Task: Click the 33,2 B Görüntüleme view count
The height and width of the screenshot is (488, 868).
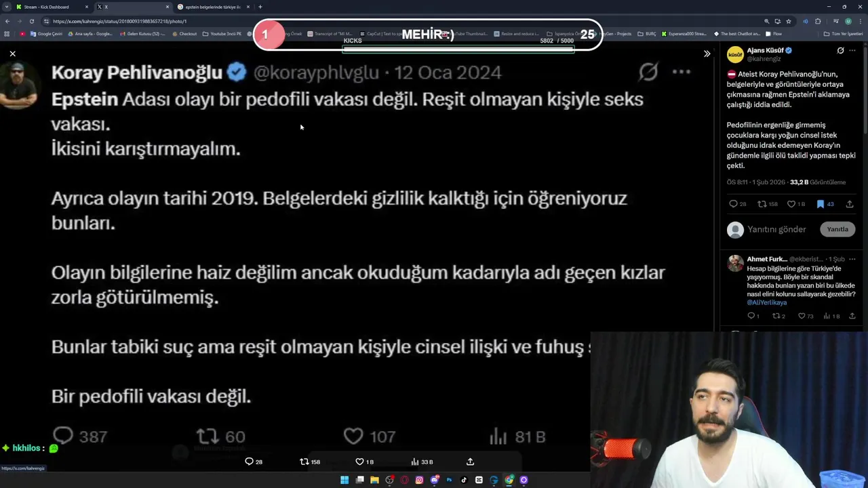Action: pyautogui.click(x=818, y=182)
